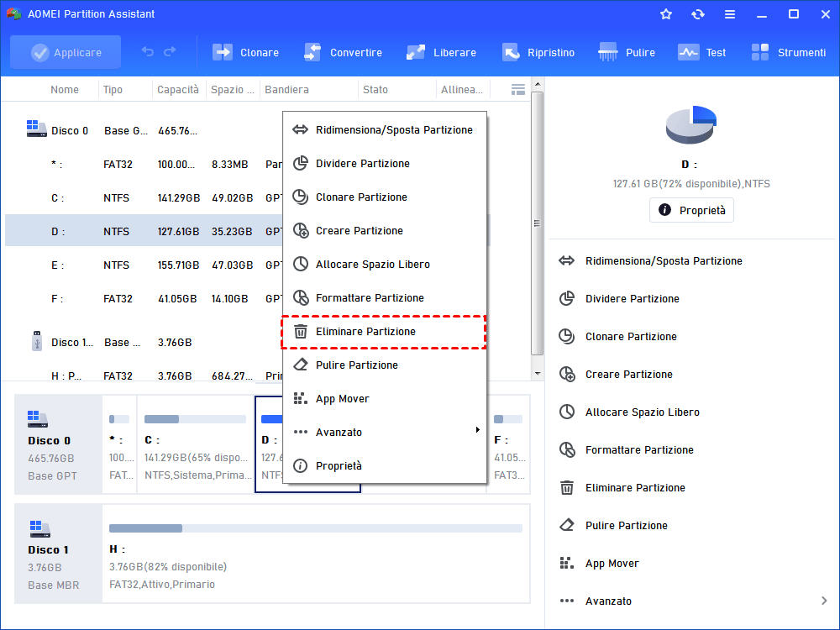
Task: Click scrollbar up arrow of partition list
Action: pos(538,84)
